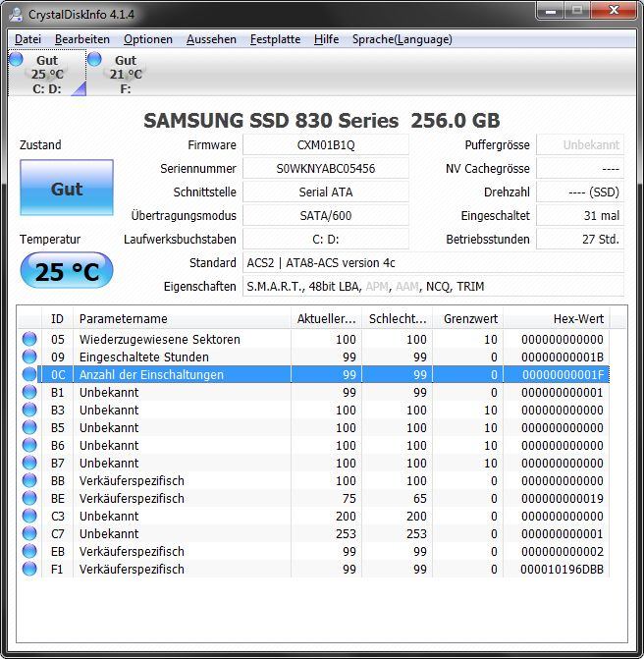Open the Optionen menu
The width and height of the screenshot is (644, 659).
pos(148,39)
